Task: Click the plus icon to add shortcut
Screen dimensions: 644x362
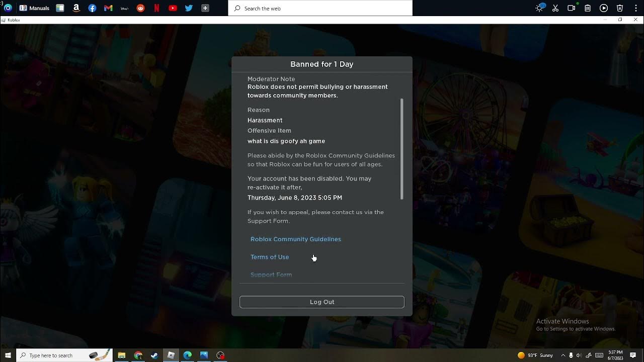Action: tap(205, 8)
